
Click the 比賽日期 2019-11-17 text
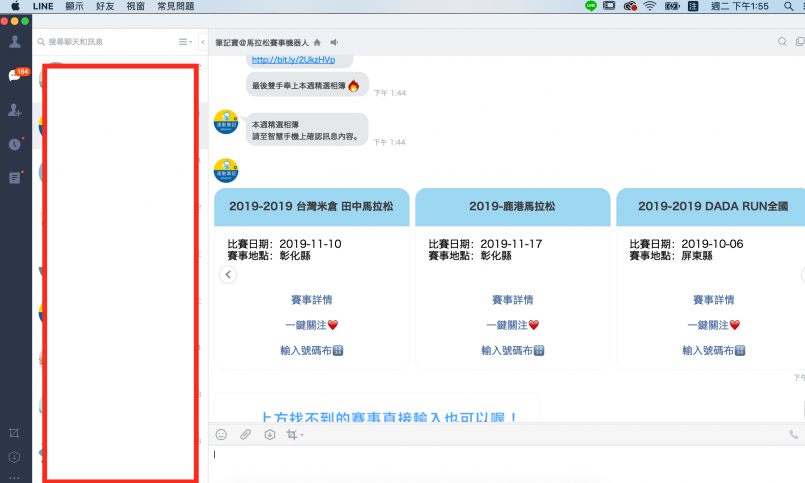click(x=485, y=244)
